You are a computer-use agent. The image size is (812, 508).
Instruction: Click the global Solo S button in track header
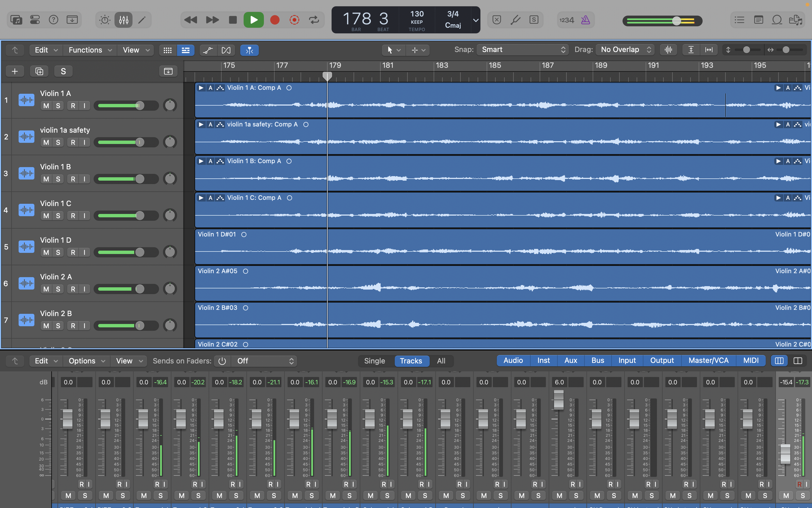[63, 71]
